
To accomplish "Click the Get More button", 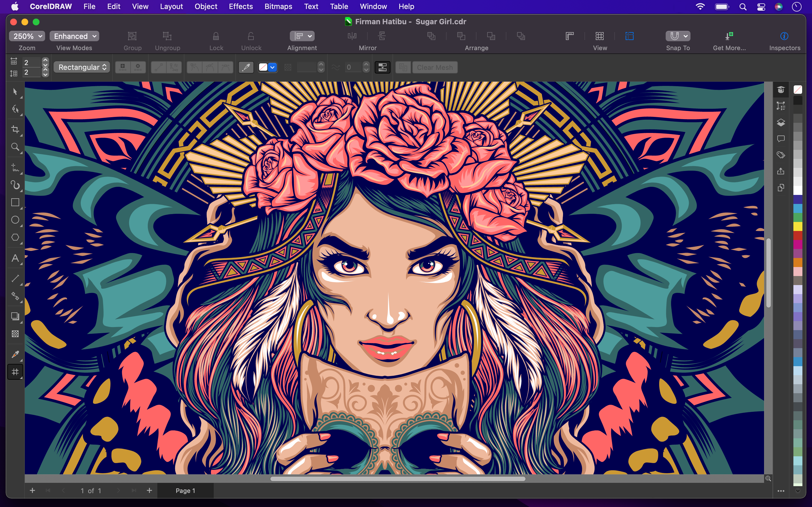I will [729, 41].
